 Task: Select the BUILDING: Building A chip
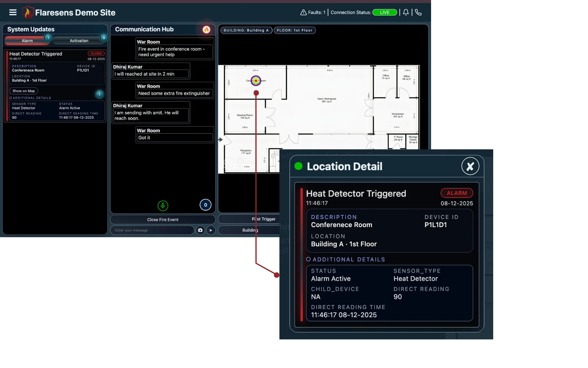(246, 30)
